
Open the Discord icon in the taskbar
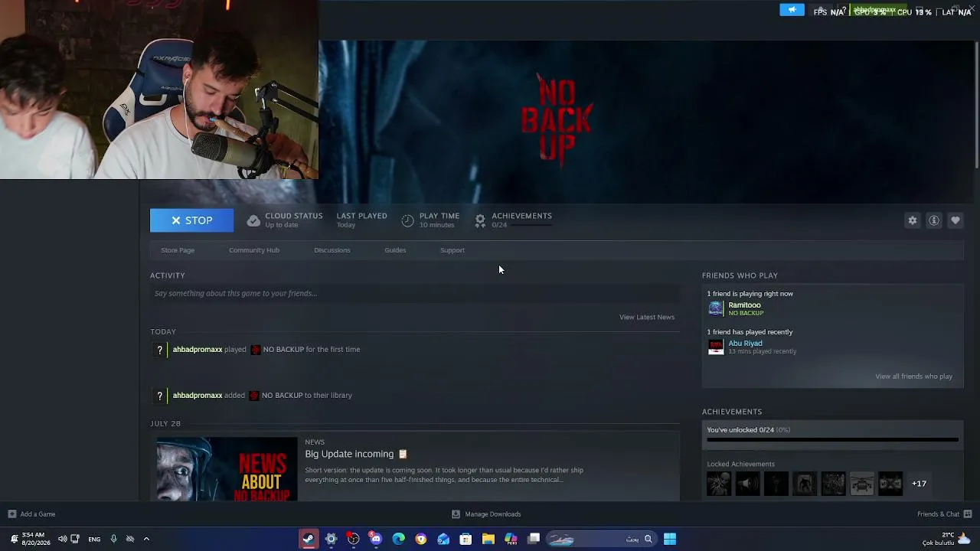(x=376, y=539)
